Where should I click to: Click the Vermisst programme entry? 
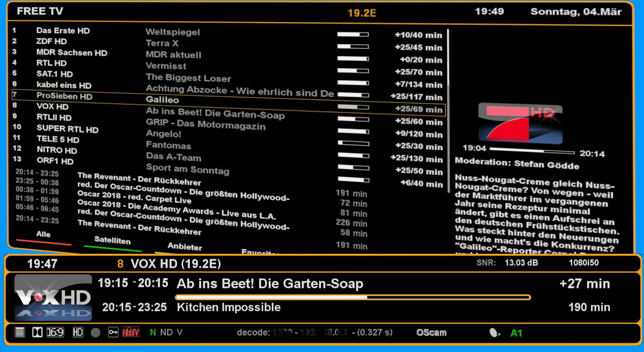(x=166, y=66)
